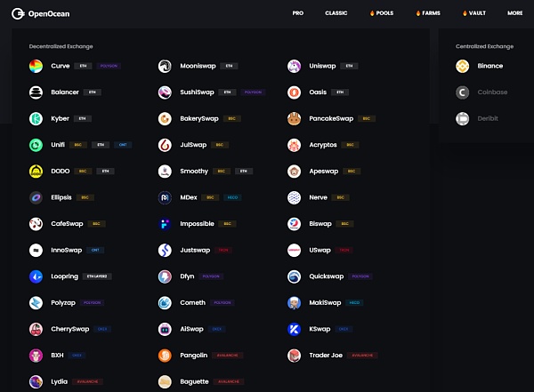Image resolution: width=534 pixels, height=392 pixels.
Task: Click the Loopring blue icon
Action: click(x=36, y=276)
